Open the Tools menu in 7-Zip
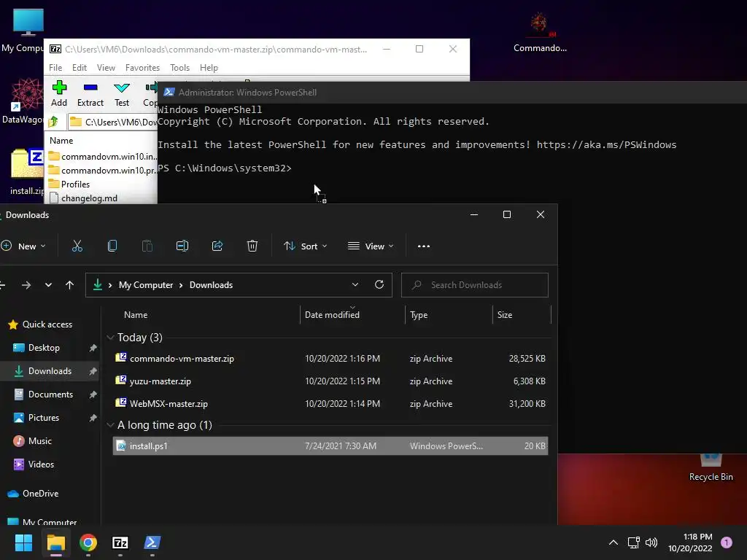 point(179,68)
